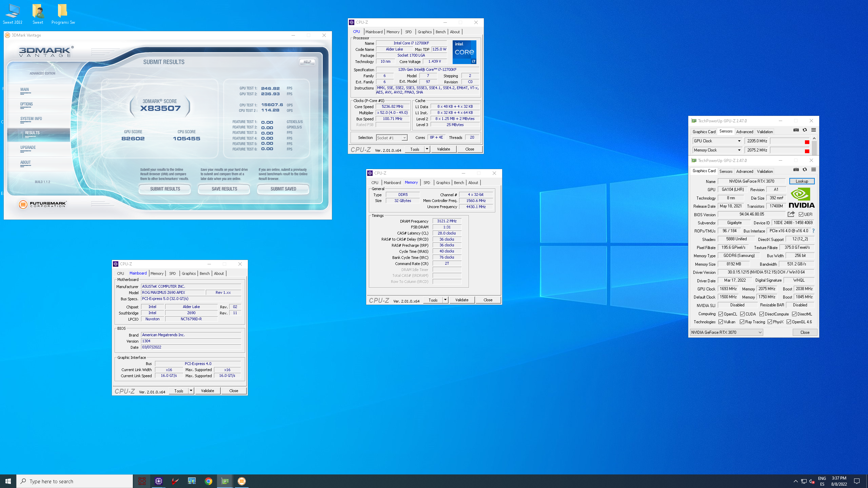Click the refresh icon in GPU-Z Graphics Card window
The height and width of the screenshot is (488, 868).
coord(805,170)
